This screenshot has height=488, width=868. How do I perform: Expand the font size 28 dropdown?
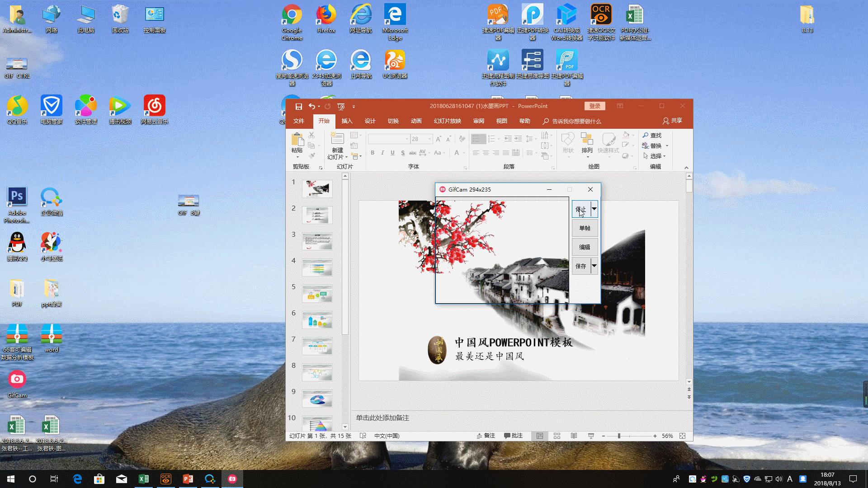tap(430, 139)
